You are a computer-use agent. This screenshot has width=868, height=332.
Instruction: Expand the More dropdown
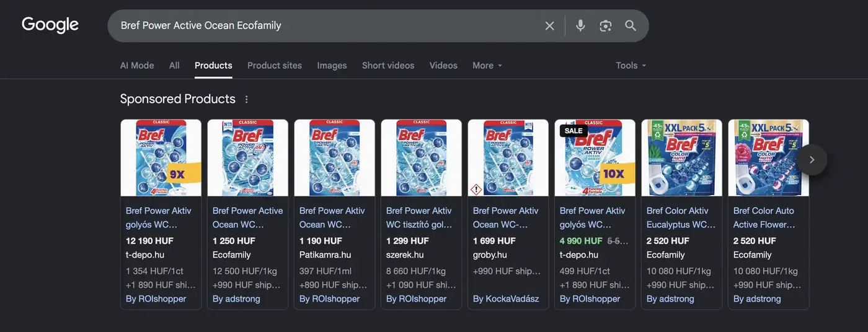click(x=487, y=65)
